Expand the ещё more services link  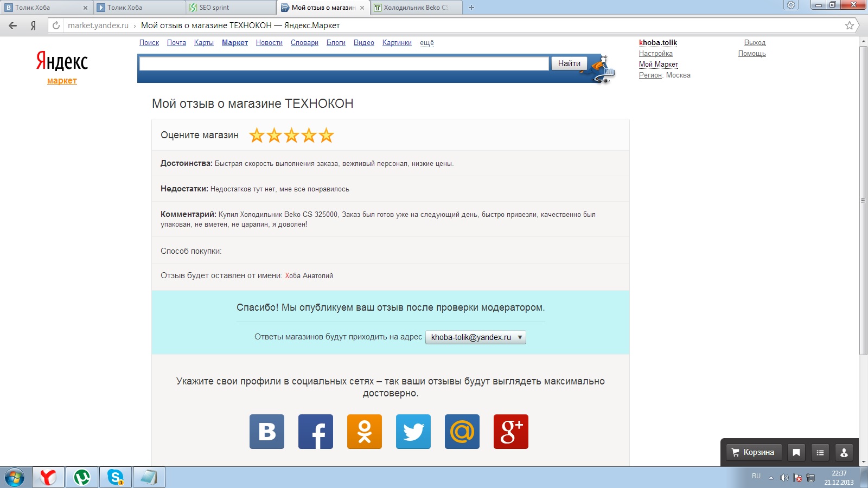(x=427, y=43)
